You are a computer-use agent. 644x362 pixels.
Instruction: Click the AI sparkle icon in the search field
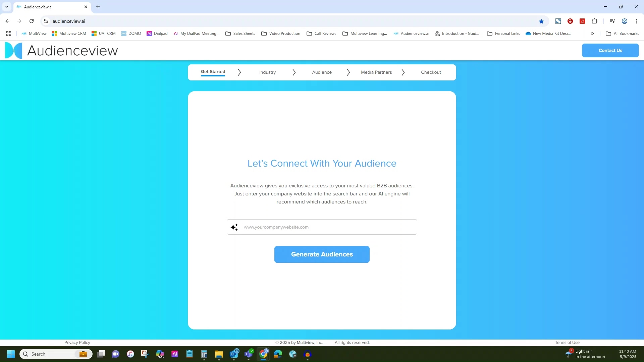(x=234, y=227)
